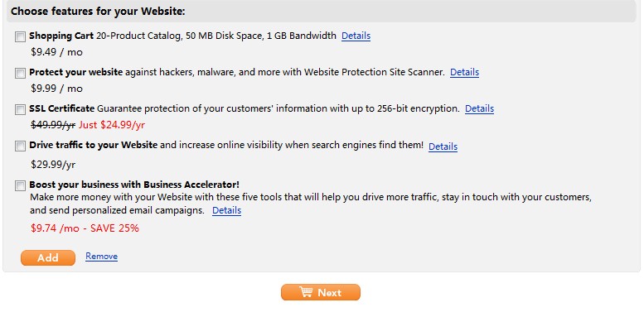The image size is (644, 312).
Task: Click the Just $24.99/yr red price text
Action: coord(112,125)
